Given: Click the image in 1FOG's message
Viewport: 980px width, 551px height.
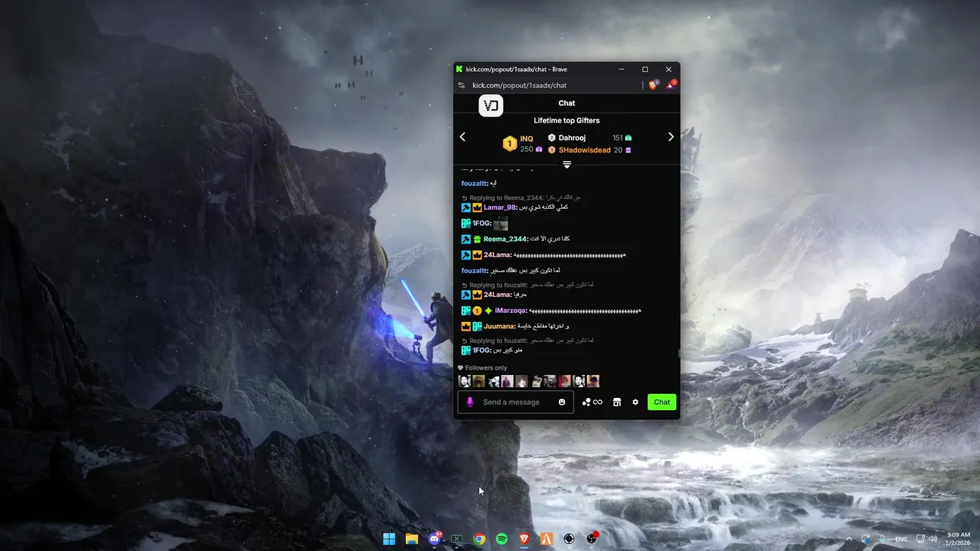Looking at the screenshot, I should (x=501, y=223).
